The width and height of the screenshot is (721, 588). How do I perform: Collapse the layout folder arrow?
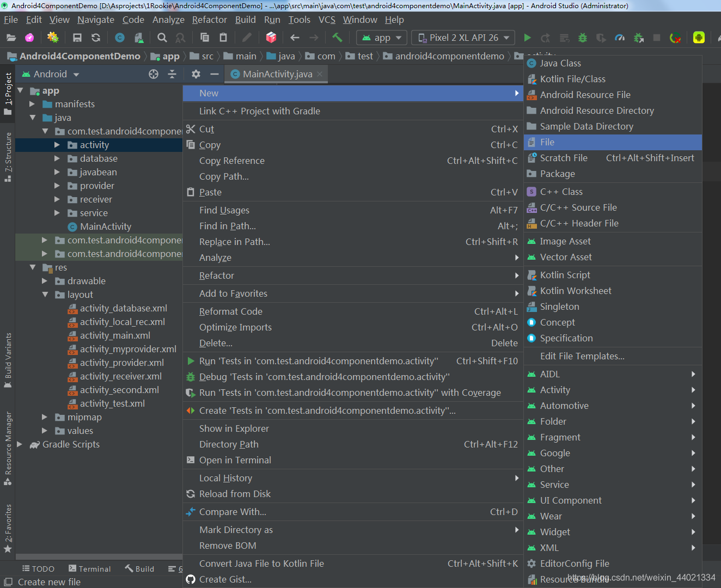coord(45,295)
